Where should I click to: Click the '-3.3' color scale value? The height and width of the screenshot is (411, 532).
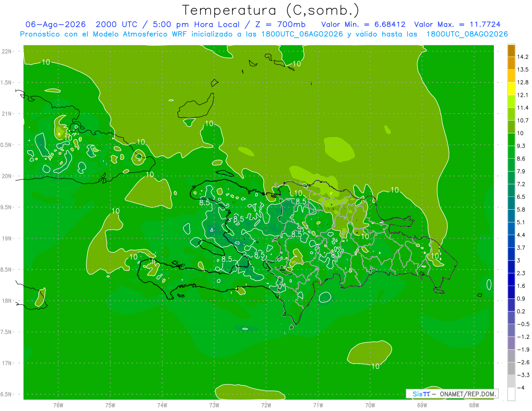coord(523,375)
